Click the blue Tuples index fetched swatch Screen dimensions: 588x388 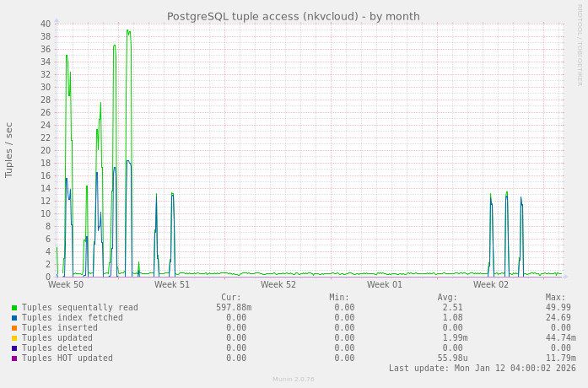[14, 318]
